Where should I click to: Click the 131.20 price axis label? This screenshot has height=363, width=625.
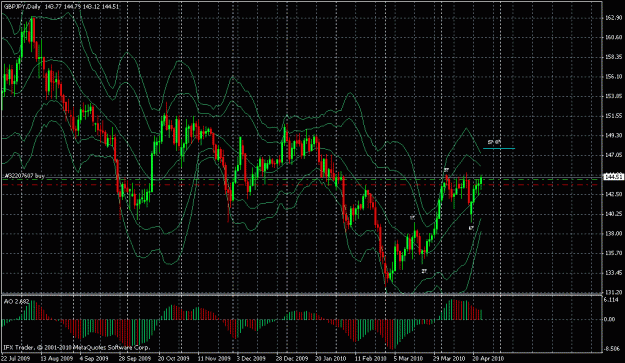point(613,292)
